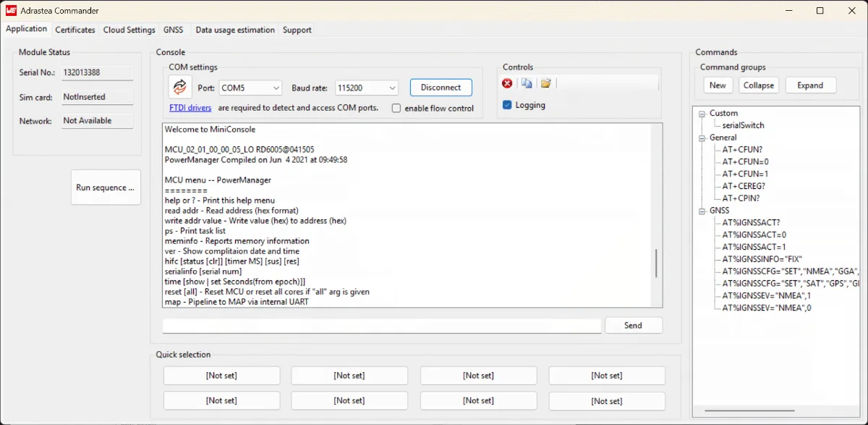
Task: Collapse the Custom command group
Action: click(701, 113)
